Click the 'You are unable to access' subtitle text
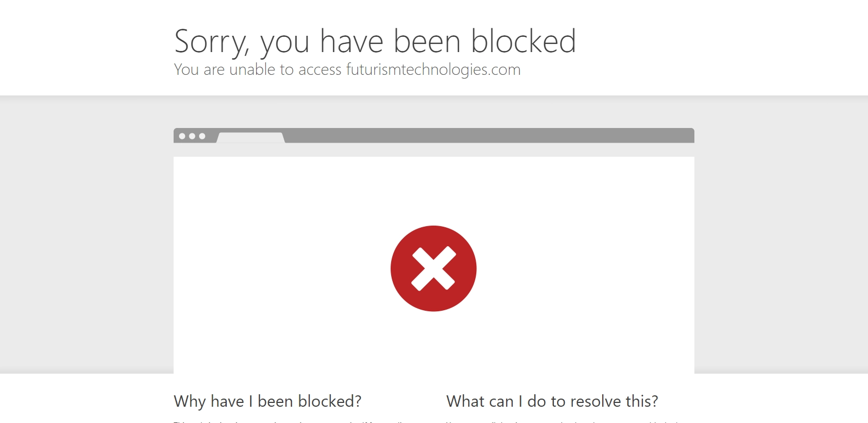 (258, 70)
